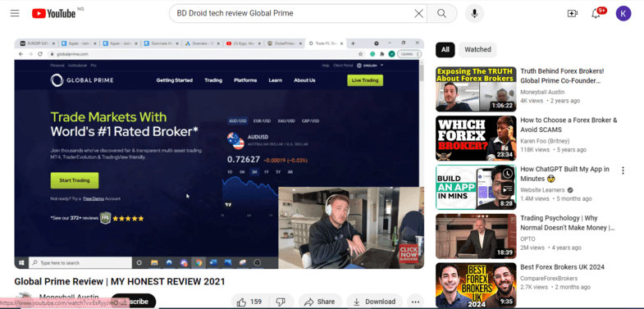Click Learn menu in video
This screenshot has height=309, width=644.
pos(275,80)
